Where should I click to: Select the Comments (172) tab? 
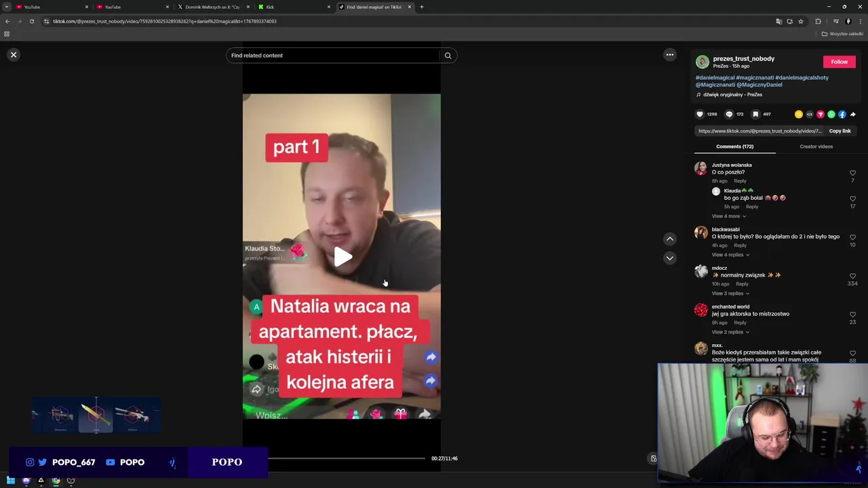coord(734,146)
